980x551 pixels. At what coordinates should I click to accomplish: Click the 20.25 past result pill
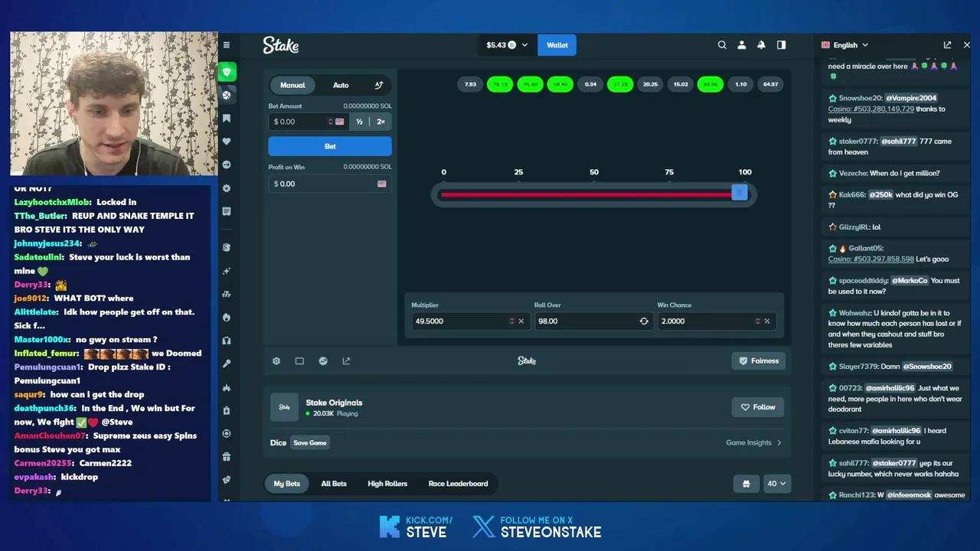click(x=650, y=84)
